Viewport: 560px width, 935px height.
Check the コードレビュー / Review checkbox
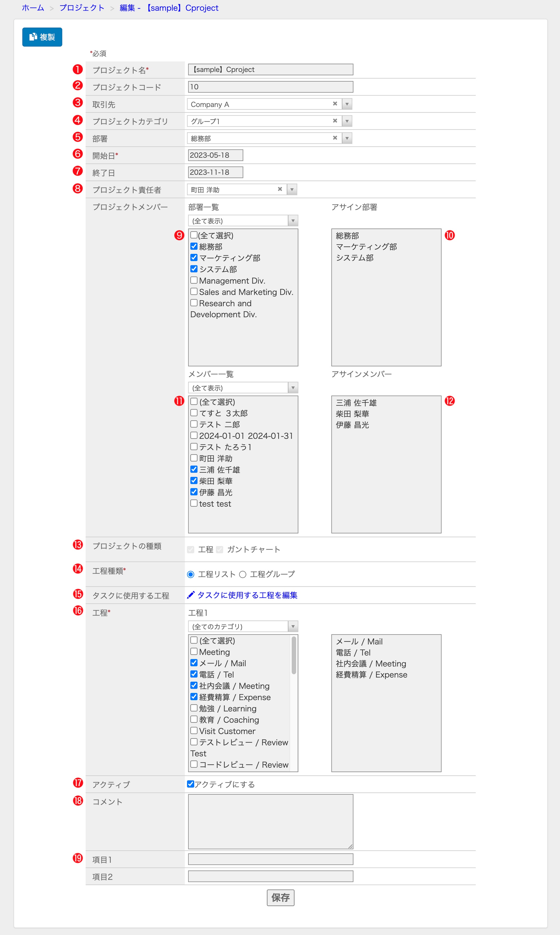194,764
